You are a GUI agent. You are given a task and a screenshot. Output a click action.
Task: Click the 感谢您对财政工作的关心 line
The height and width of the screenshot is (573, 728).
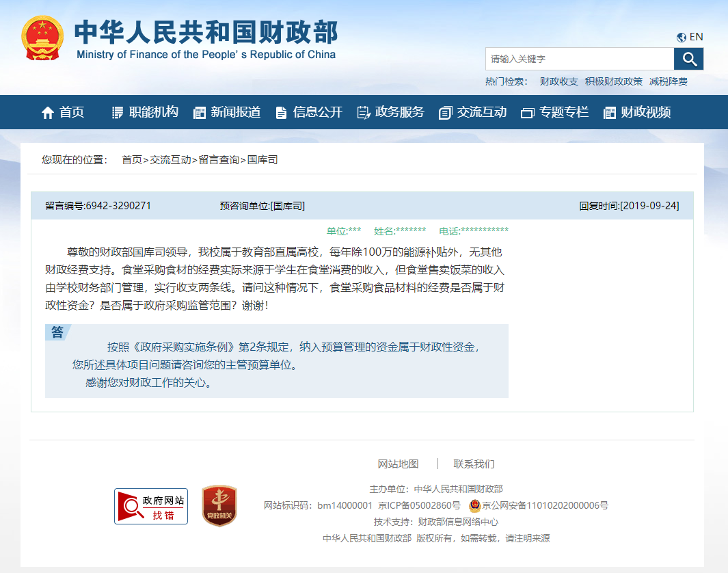(x=148, y=383)
